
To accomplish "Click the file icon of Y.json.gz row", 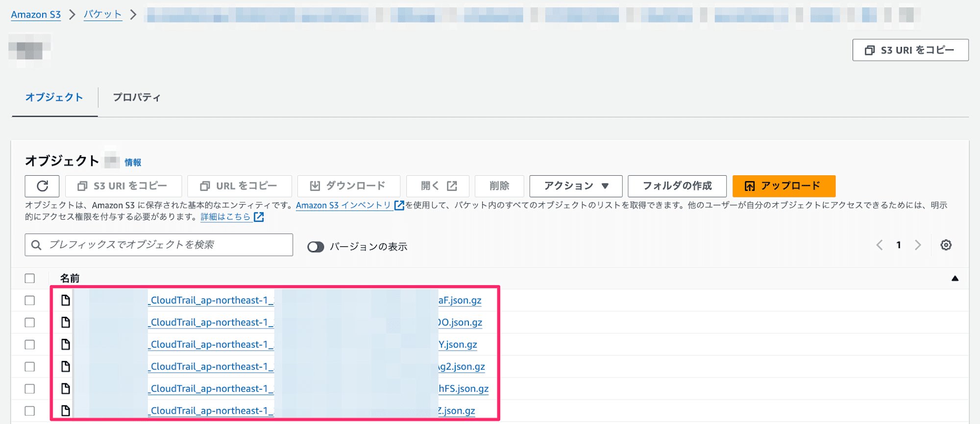I will 66,344.
